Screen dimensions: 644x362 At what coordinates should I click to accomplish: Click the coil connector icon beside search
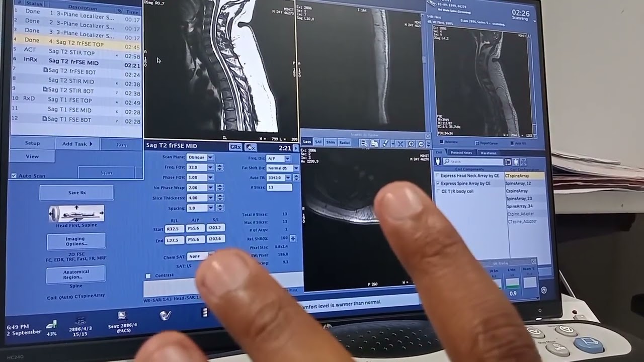[x=437, y=161]
